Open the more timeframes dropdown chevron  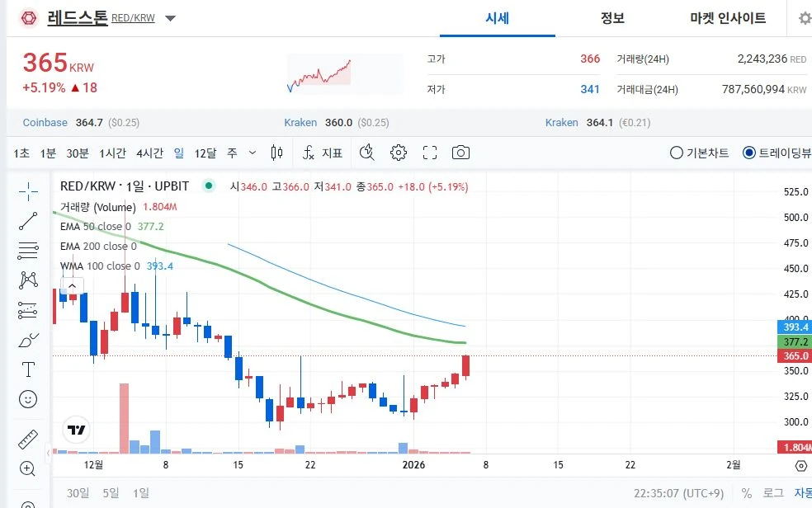coord(253,153)
